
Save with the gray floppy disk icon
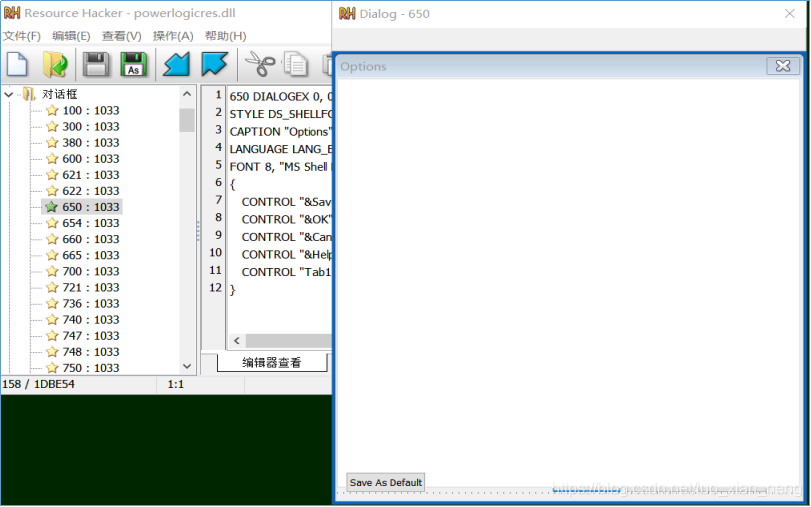coord(96,64)
